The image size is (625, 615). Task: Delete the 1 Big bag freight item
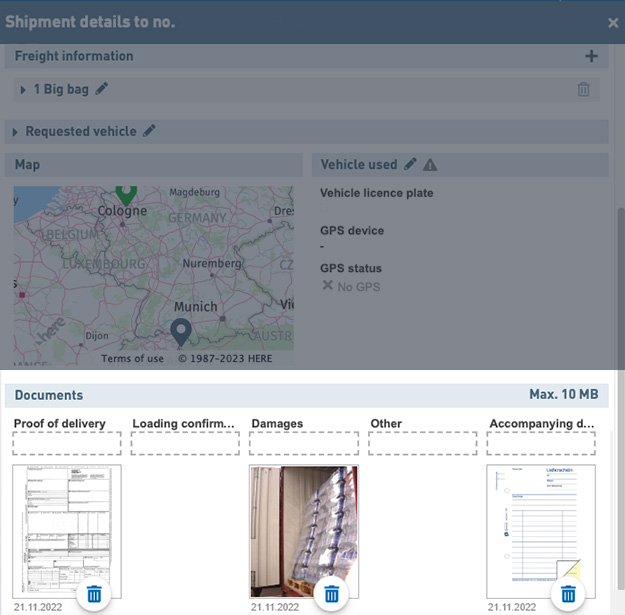[x=583, y=89]
